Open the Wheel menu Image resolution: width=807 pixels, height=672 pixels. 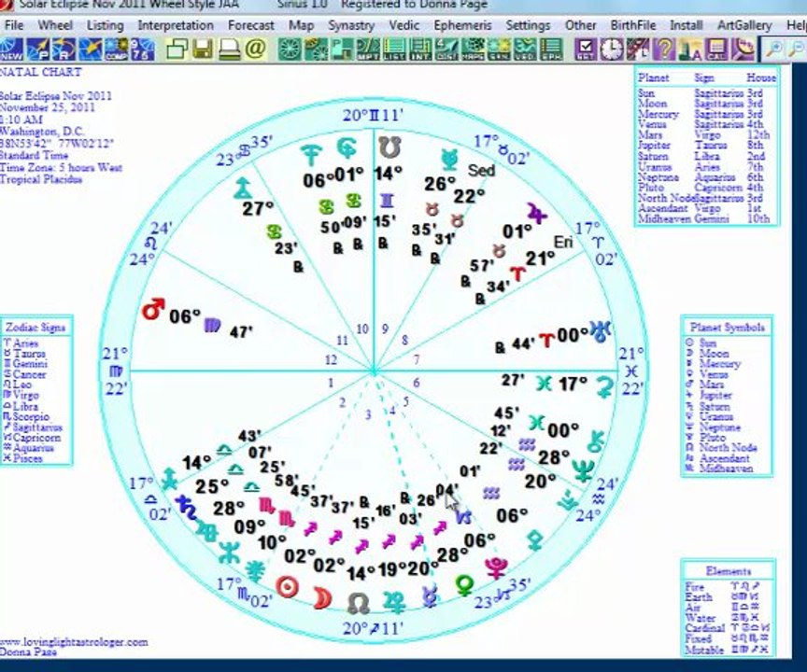(55, 25)
